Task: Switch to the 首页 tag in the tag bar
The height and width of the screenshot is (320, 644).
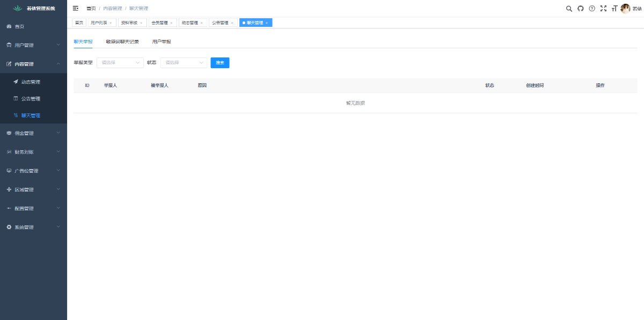Action: (x=79, y=23)
